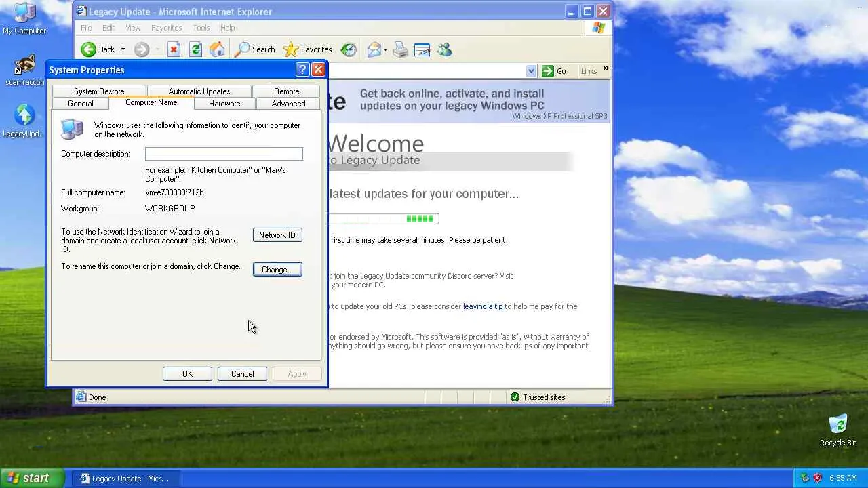Viewport: 868px width, 488px height.
Task: Close the System Properties dialog
Action: coord(318,70)
